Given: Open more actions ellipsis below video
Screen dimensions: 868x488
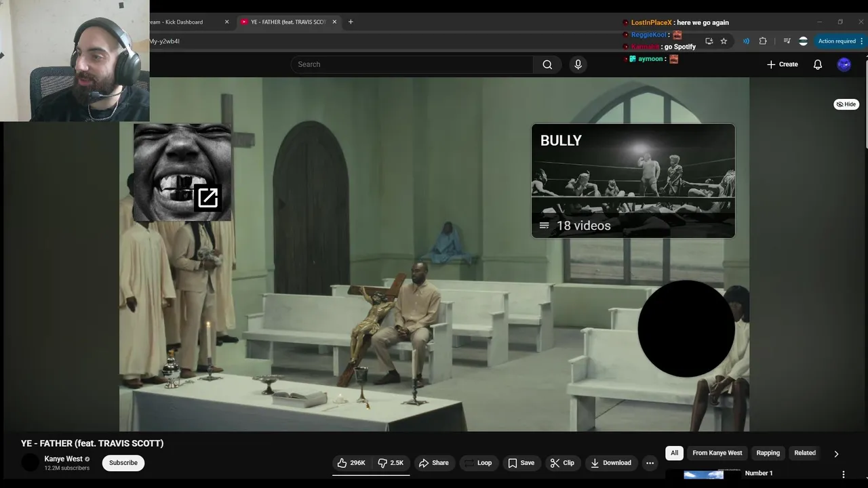Looking at the screenshot, I should pyautogui.click(x=650, y=463).
